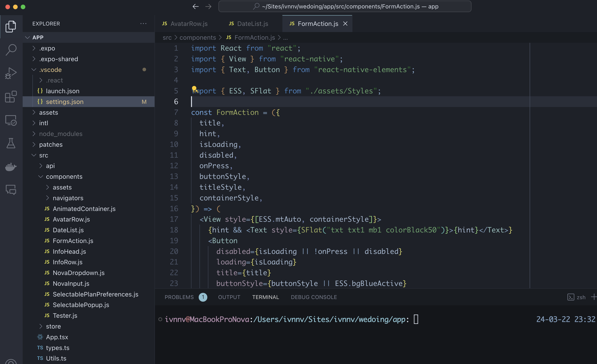Select the TERMINAL panel tab
This screenshot has height=364, width=597.
coord(265,297)
